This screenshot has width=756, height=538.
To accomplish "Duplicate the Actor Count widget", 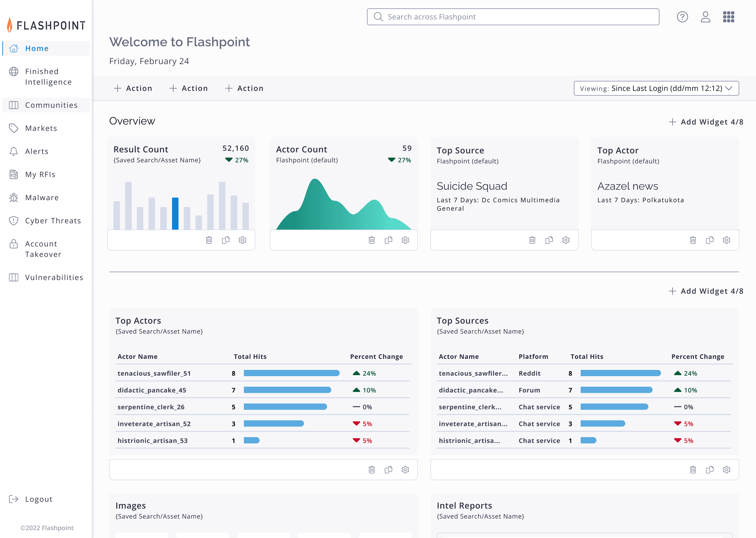I will click(388, 240).
